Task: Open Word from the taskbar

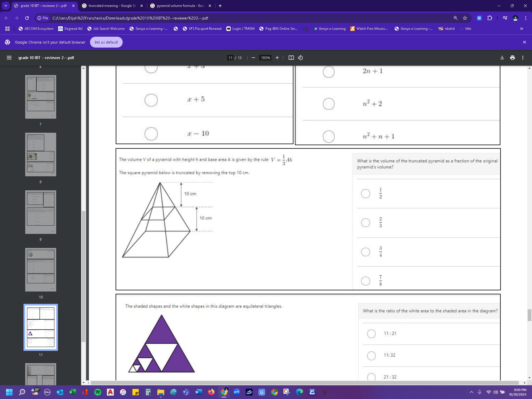Action: click(x=199, y=392)
